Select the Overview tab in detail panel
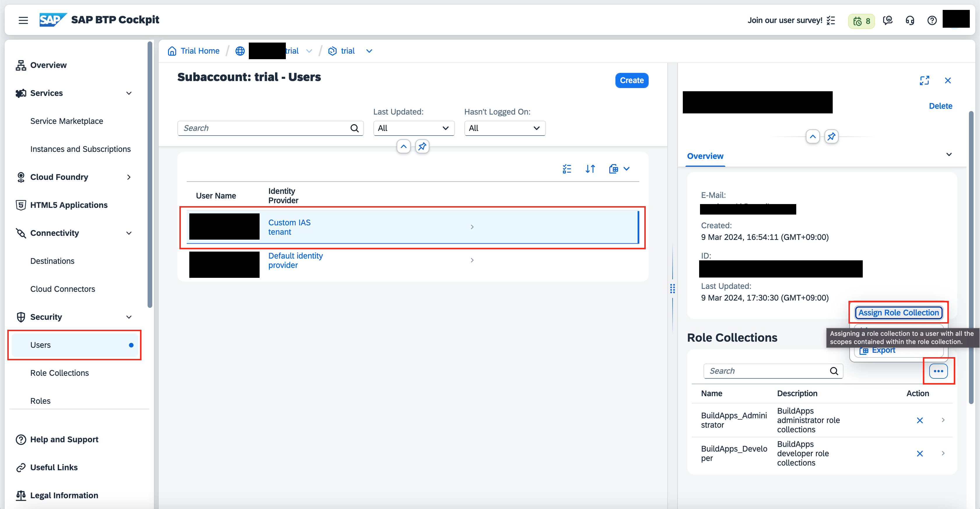This screenshot has height=509, width=980. 705,156
